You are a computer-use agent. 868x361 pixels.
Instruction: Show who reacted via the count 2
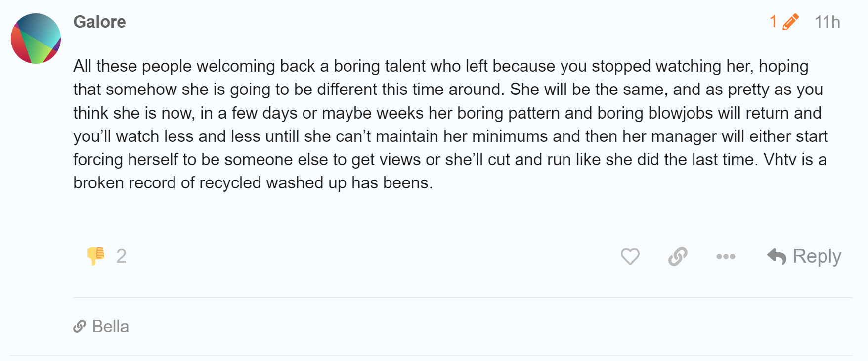(x=121, y=256)
